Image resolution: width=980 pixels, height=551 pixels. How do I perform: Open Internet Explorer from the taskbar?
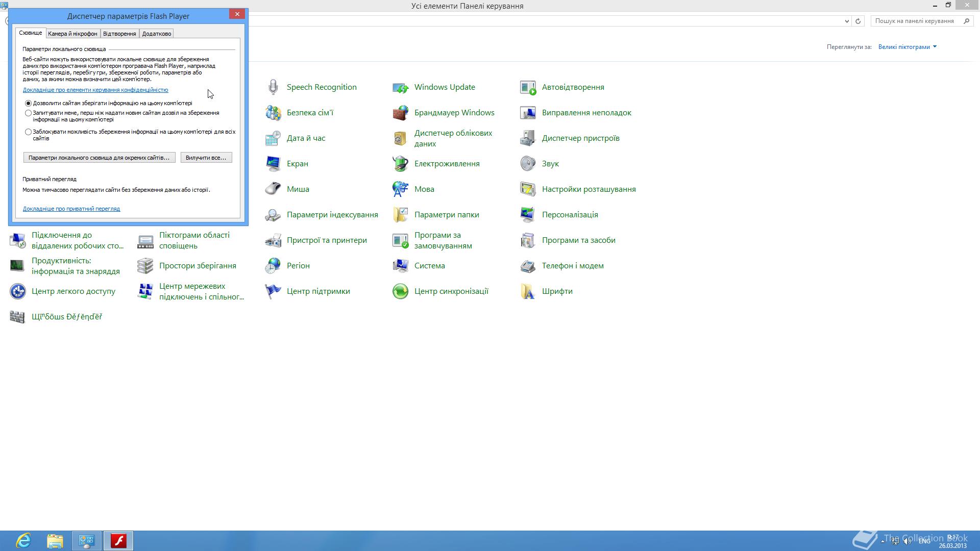tap(23, 540)
